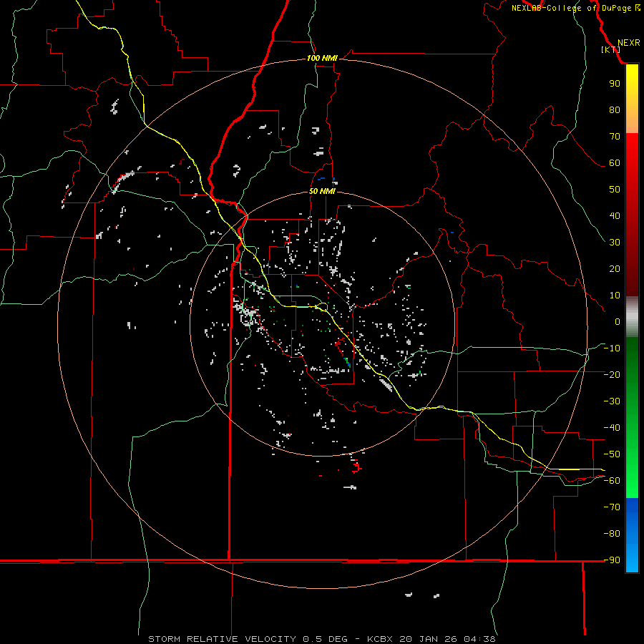This screenshot has height=644, width=644.
Task: Click the 0 value on the velocity scale
Action: 618,321
